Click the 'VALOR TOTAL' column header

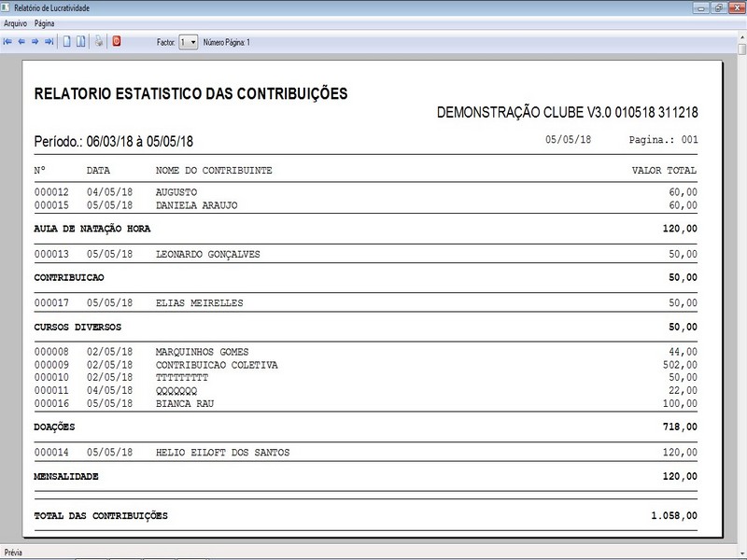point(664,171)
